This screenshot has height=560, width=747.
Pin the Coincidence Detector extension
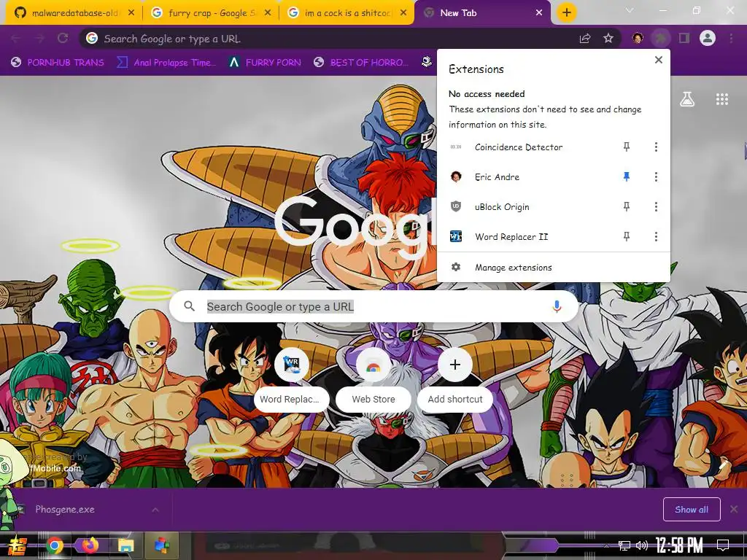tap(627, 147)
